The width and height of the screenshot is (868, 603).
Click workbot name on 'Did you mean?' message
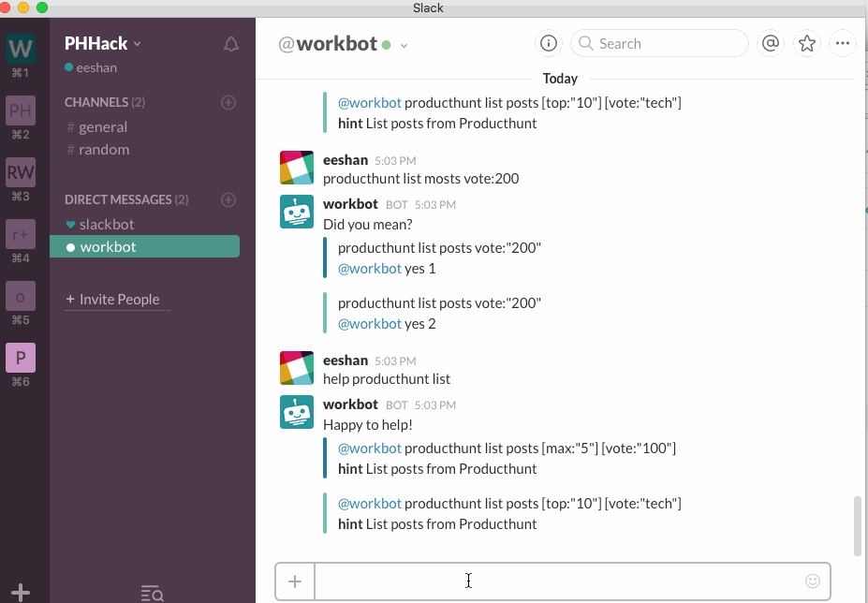pyautogui.click(x=350, y=204)
